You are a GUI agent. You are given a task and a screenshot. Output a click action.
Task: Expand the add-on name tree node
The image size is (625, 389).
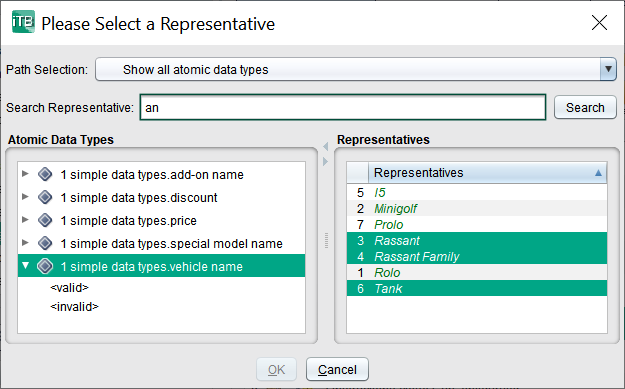[x=25, y=174]
